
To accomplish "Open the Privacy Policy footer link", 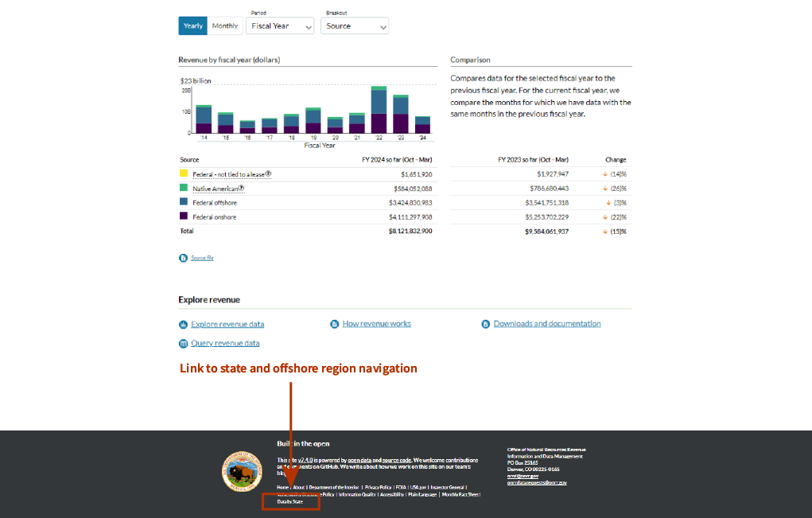I will click(378, 487).
